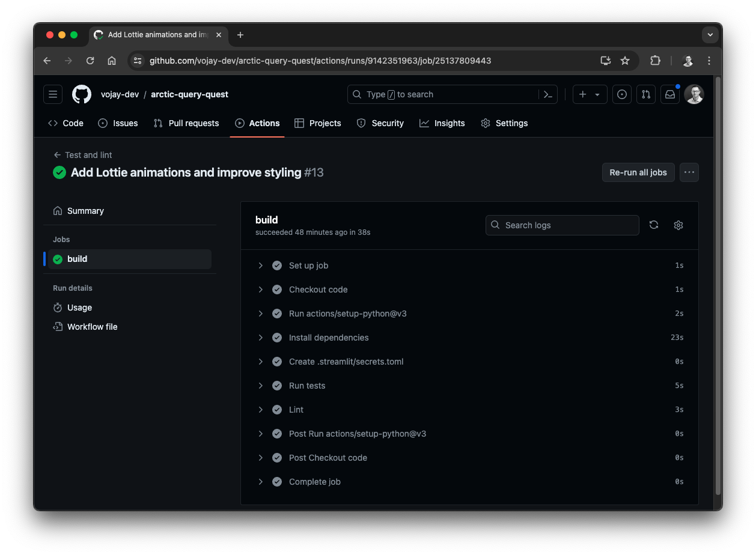Screen dimensions: 756x555
Task: Open the notifications inbox icon
Action: pyautogui.click(x=669, y=94)
